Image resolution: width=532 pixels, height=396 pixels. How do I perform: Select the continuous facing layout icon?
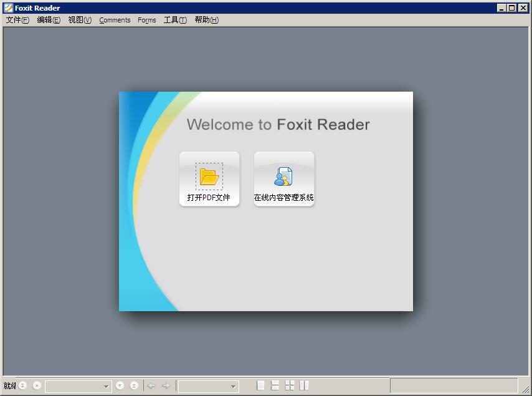pyautogui.click(x=305, y=385)
